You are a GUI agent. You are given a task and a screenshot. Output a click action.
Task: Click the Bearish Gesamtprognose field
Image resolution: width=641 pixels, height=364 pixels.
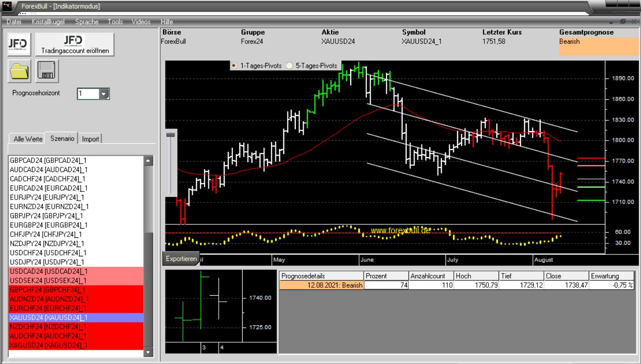599,46
